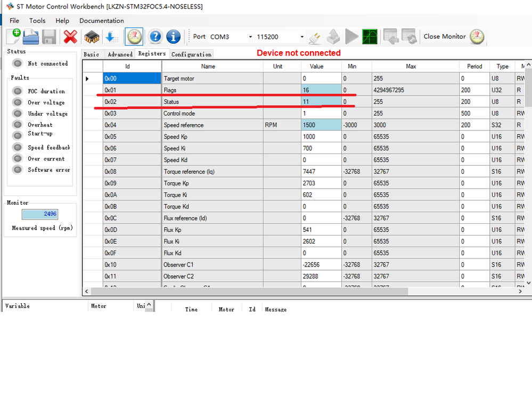Open the File menu
This screenshot has width=532, height=397.
point(14,21)
